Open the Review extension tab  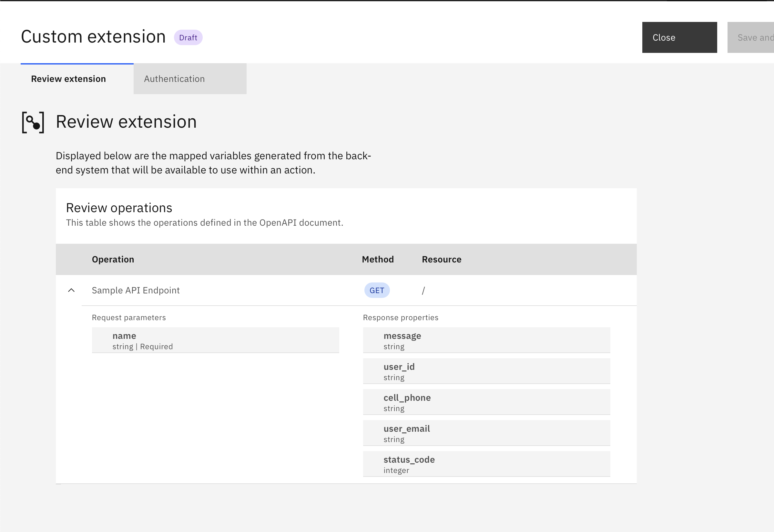(68, 79)
